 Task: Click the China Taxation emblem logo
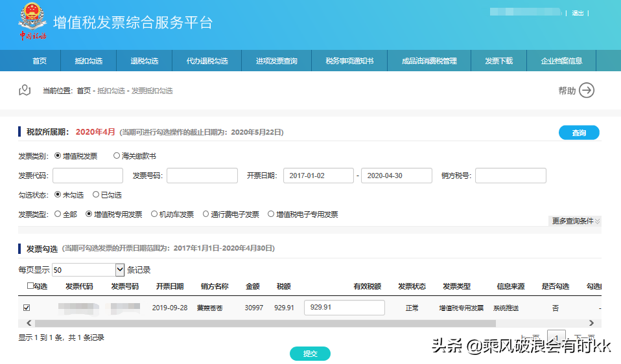coord(32,21)
